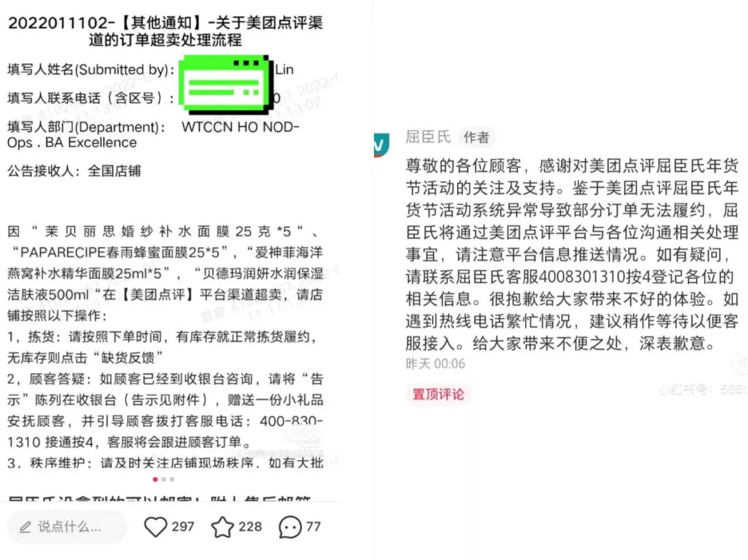Select the third carousel page dot

[x=172, y=480]
